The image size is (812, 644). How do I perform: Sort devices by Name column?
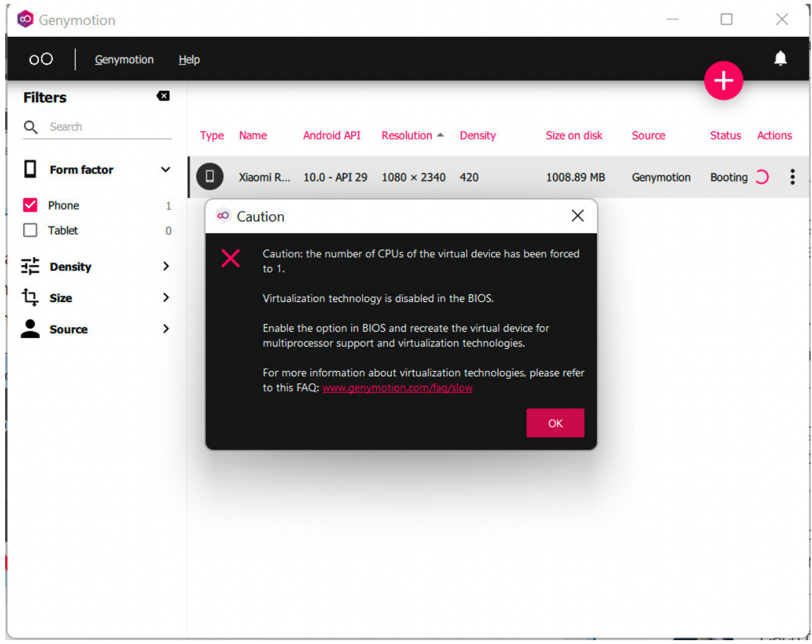tap(253, 136)
